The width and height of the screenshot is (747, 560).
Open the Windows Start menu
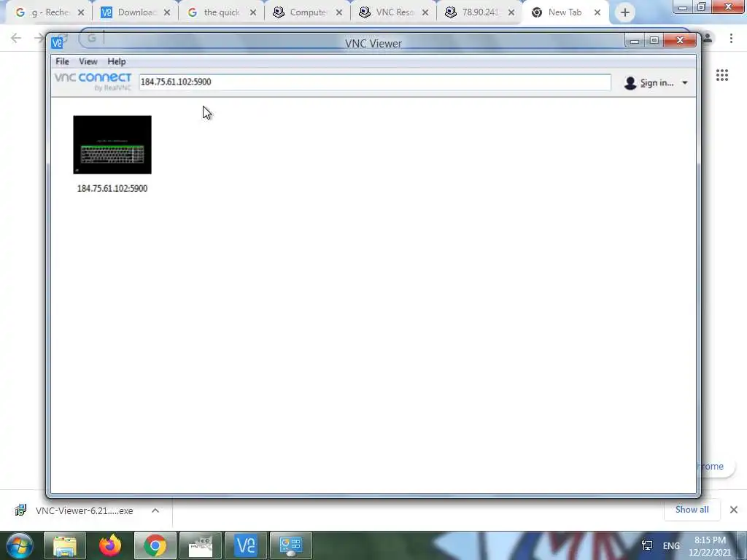tap(20, 545)
